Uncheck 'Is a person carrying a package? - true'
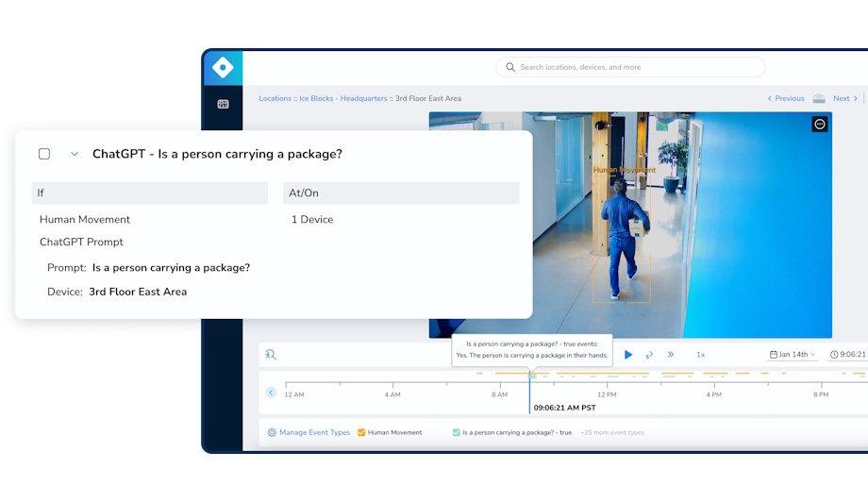 pyautogui.click(x=456, y=432)
